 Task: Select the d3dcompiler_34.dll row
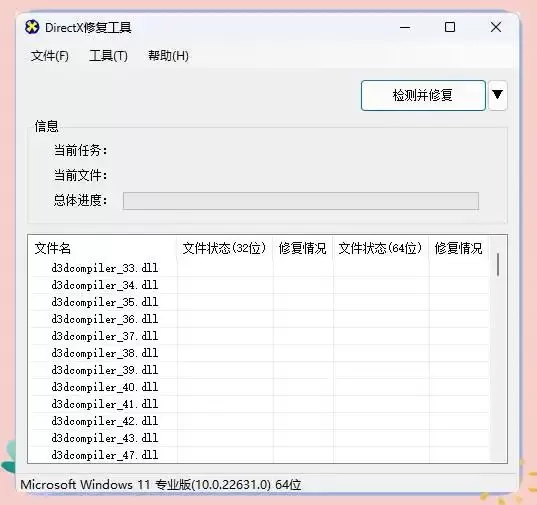tap(260, 285)
